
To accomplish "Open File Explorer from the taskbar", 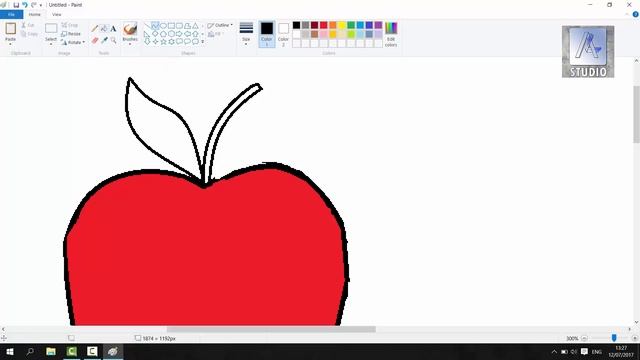I will [x=51, y=351].
